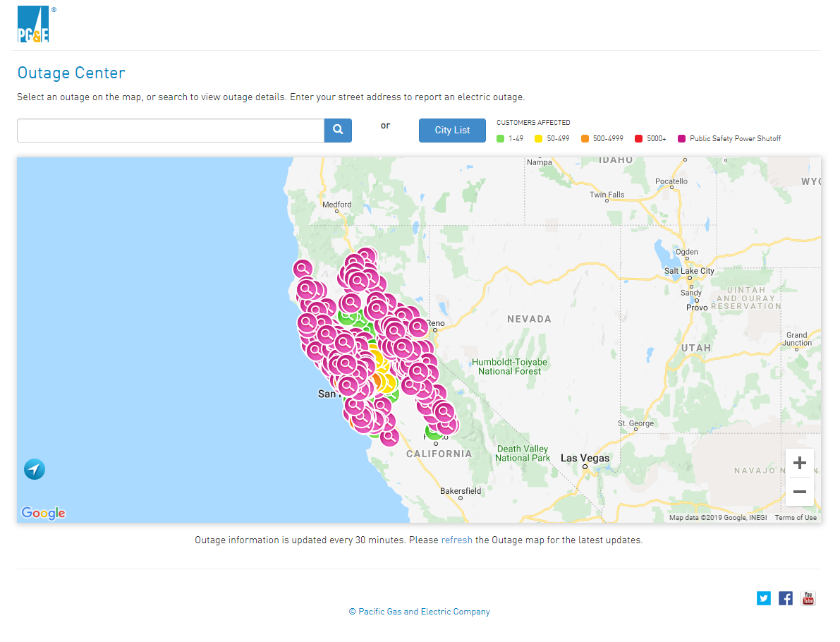The height and width of the screenshot is (642, 840).
Task: Open the City List
Action: (452, 131)
